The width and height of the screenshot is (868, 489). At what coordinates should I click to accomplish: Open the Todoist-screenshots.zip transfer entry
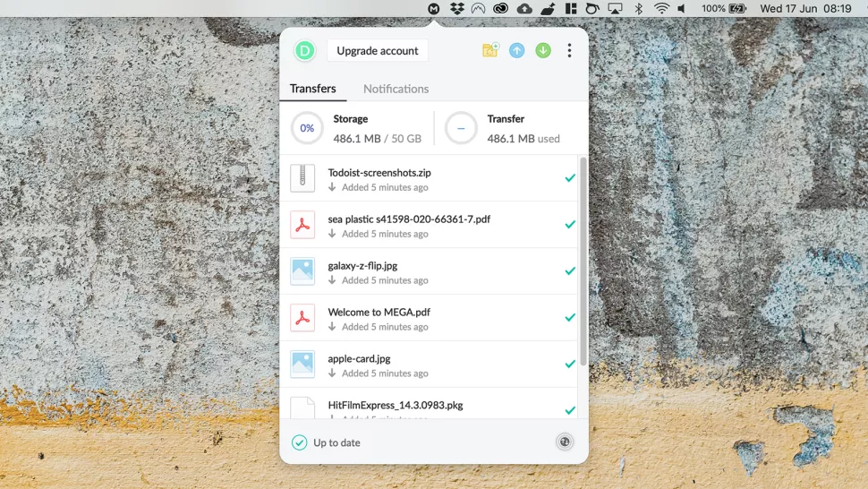(429, 178)
